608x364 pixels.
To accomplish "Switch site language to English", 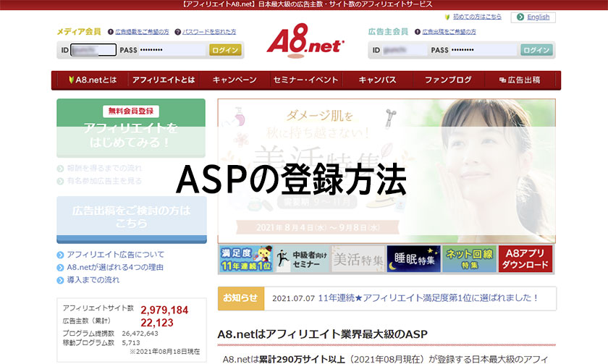I will pos(533,17).
